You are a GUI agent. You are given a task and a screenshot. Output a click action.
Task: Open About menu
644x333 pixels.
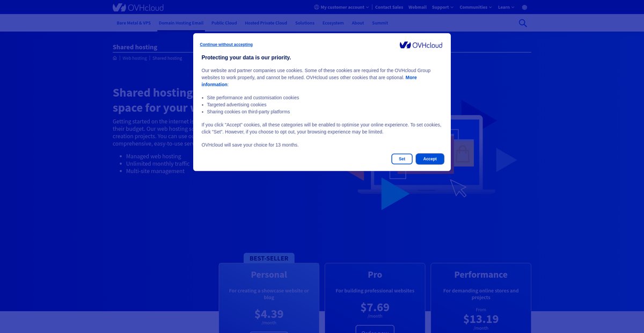(x=358, y=23)
